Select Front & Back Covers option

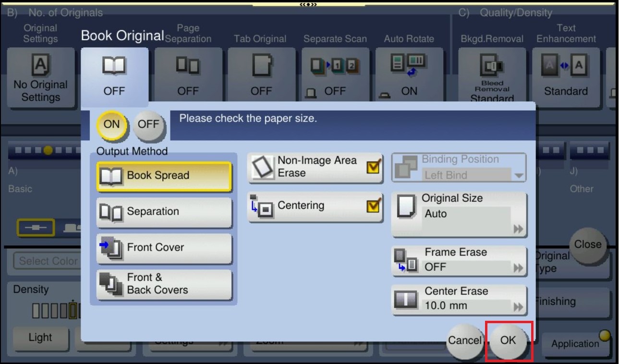tap(164, 284)
